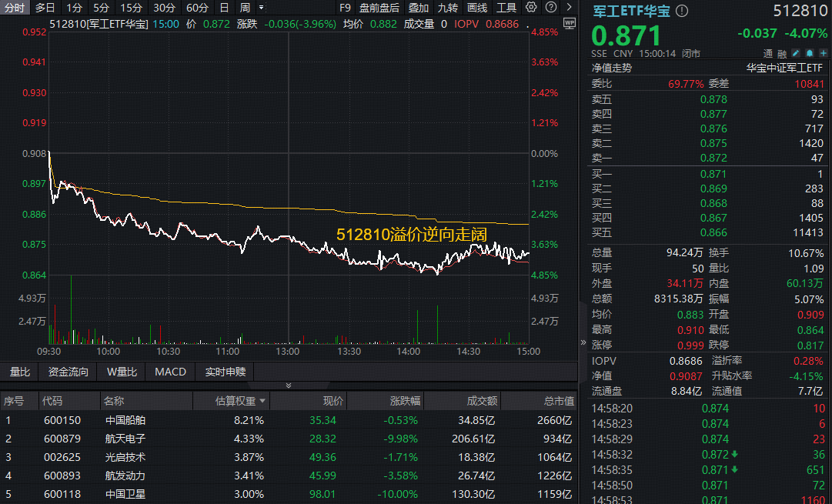832x504 pixels.
Task: Select the MACD indicator tab
Action: click(x=170, y=372)
